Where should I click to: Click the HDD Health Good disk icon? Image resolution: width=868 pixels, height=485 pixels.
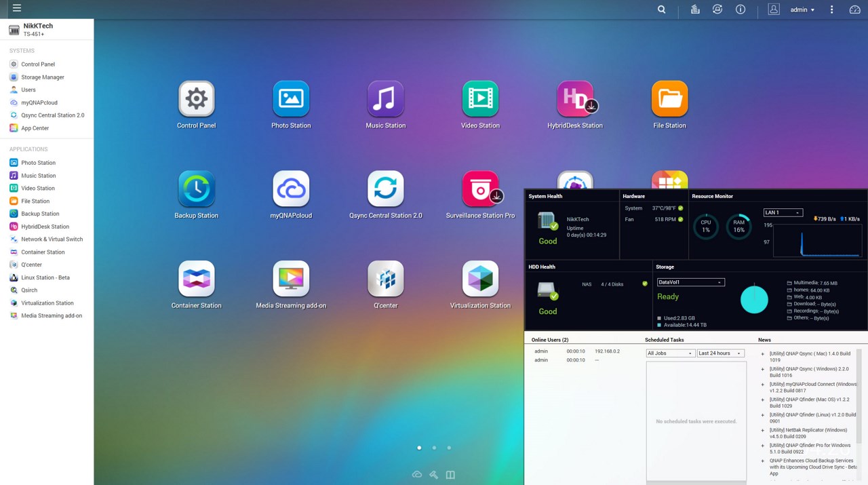547,291
